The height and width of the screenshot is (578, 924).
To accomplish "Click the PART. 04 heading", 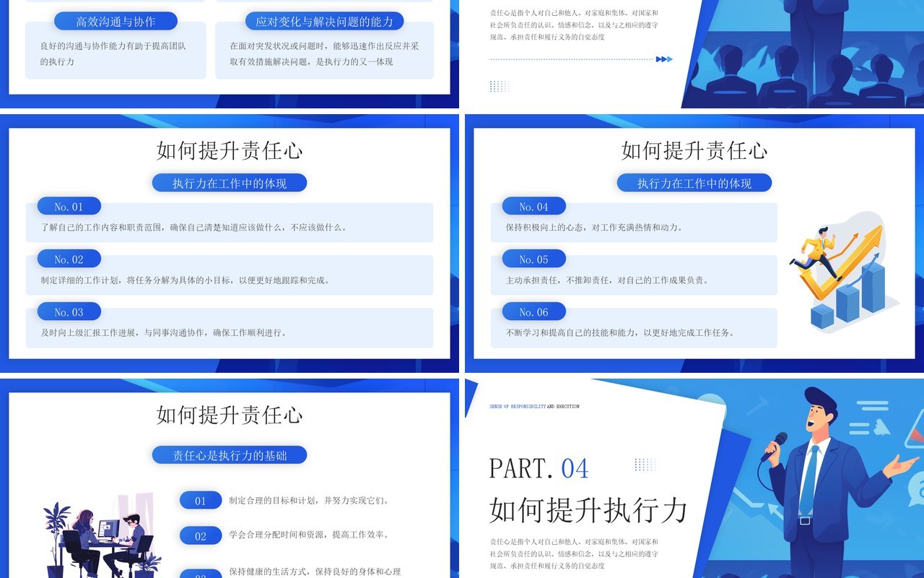I will tap(539, 468).
